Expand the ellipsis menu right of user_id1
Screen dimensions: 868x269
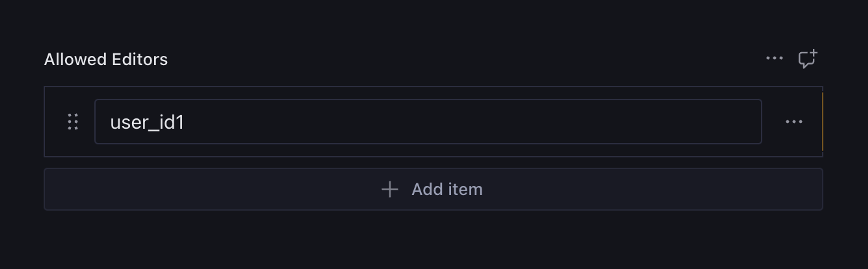coord(794,122)
